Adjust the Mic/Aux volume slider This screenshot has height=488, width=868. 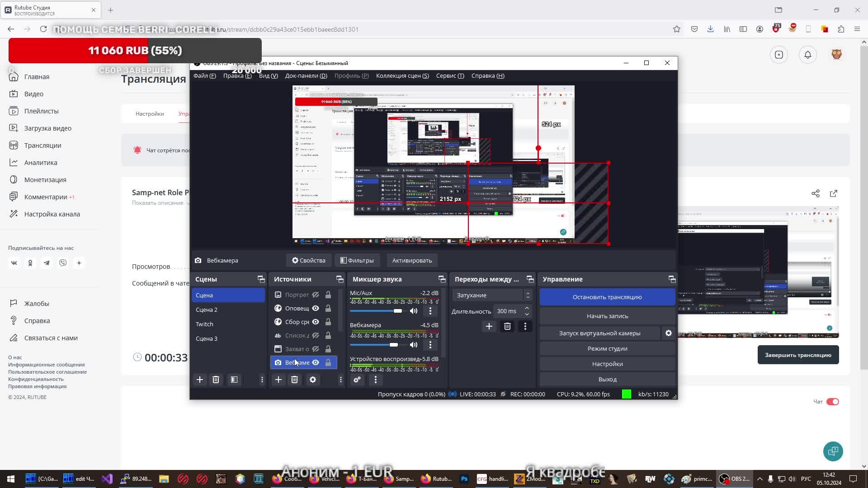(397, 311)
